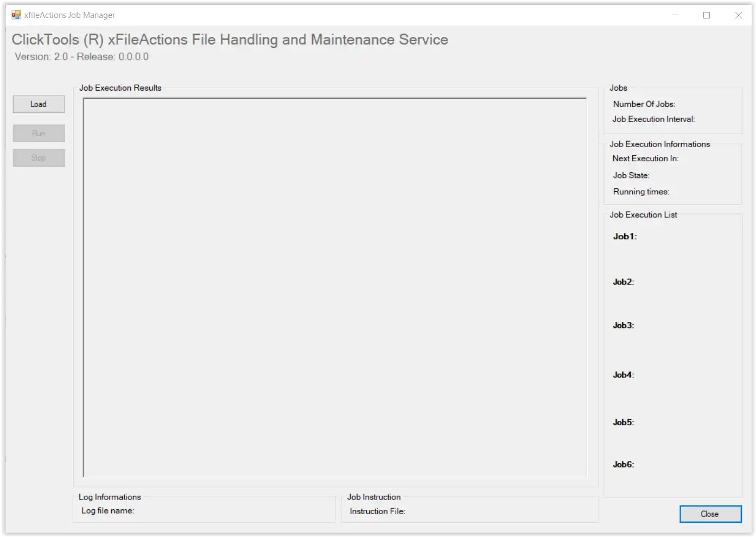756x537 pixels.
Task: Select the 'Number Of Jobs:' label
Action: pos(644,104)
